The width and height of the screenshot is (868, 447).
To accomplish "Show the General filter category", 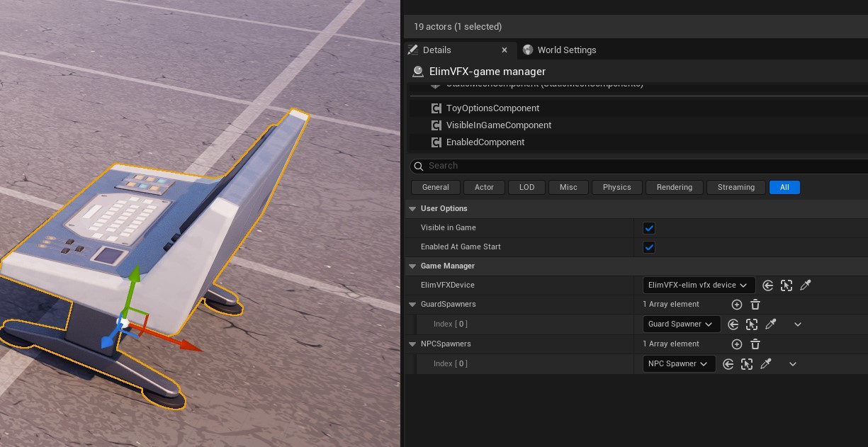I will (435, 187).
